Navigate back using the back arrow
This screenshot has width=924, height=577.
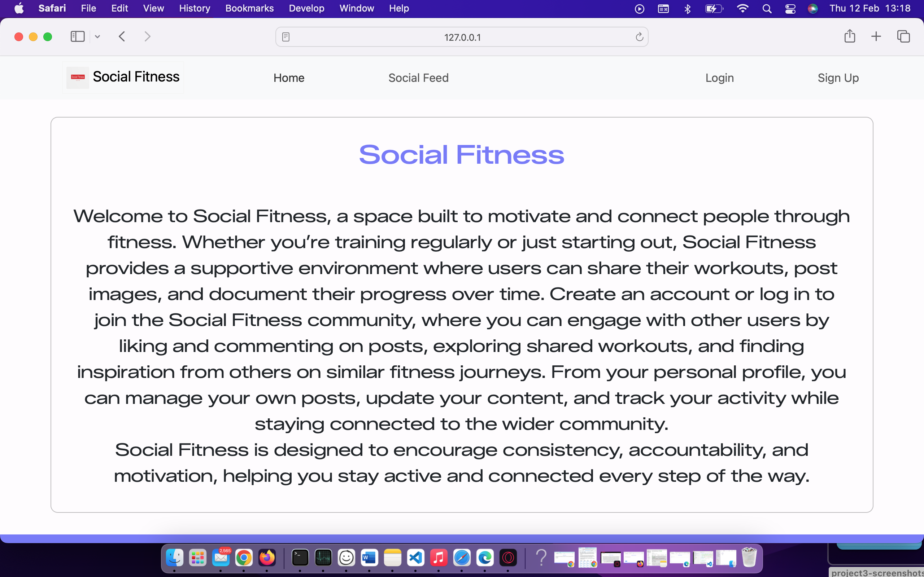tap(121, 36)
